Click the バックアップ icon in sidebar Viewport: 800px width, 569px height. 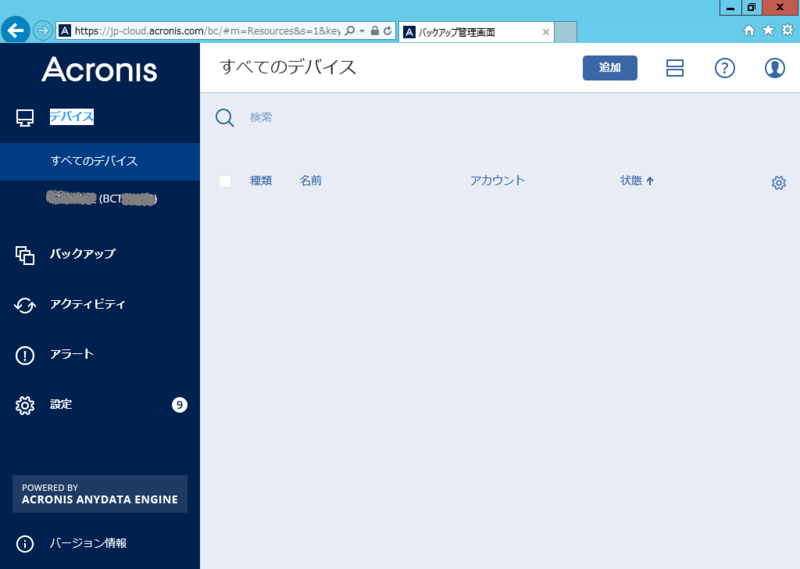click(x=25, y=255)
